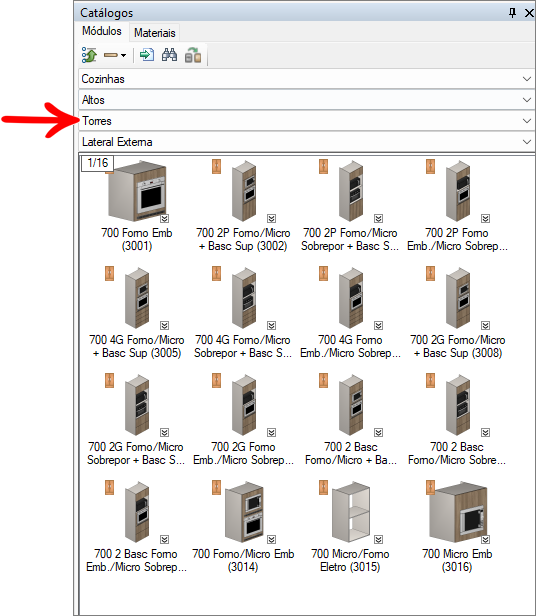Image resolution: width=536 pixels, height=616 pixels.
Task: Switch to the Módulos tab
Action: (x=102, y=31)
